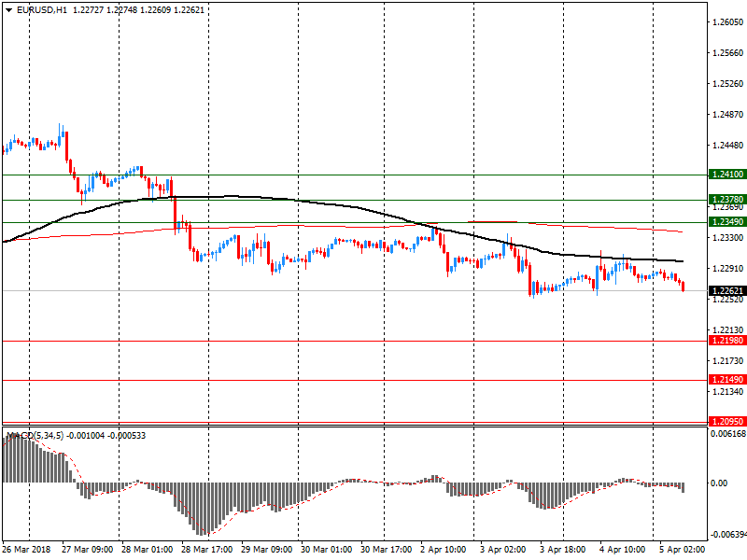Viewport: 747px width, 560px height.
Task: Select the 1.20950 red price level label
Action: (x=727, y=422)
